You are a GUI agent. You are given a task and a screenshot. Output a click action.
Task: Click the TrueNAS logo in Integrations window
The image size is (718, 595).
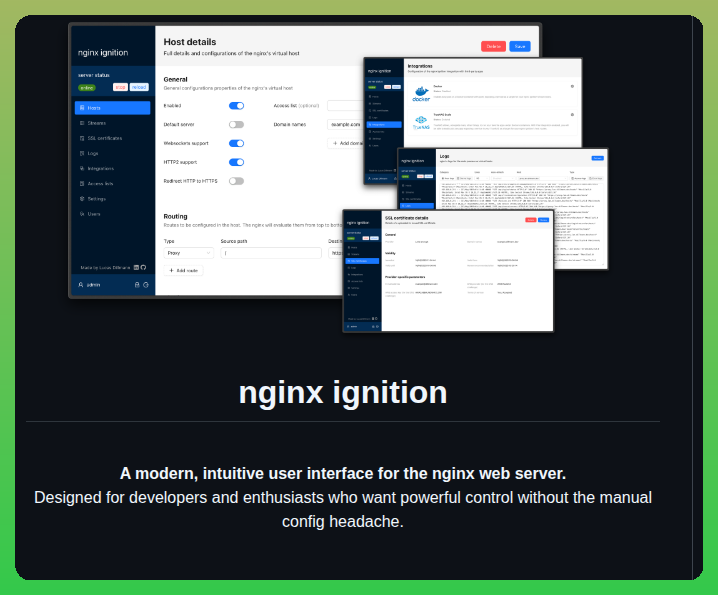pyautogui.click(x=421, y=122)
